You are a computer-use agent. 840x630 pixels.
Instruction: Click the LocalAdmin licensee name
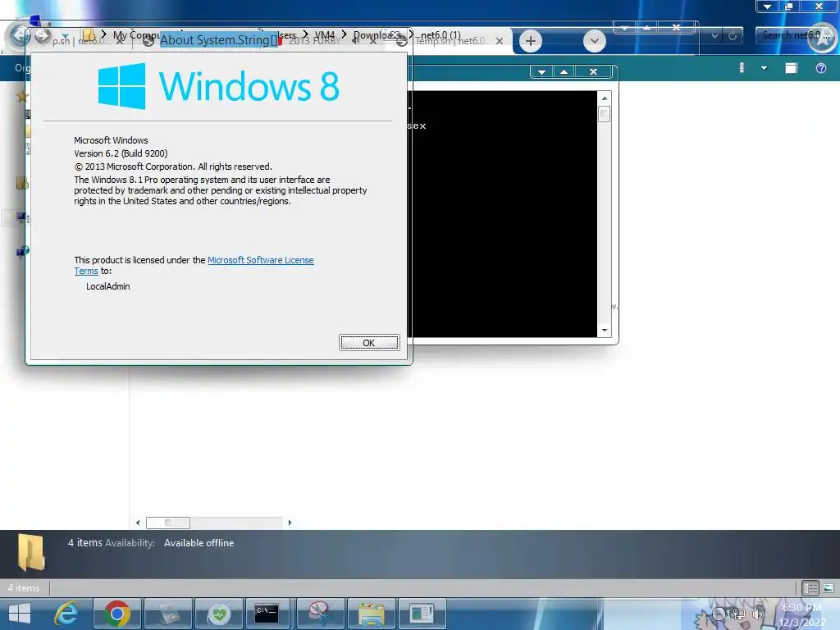(107, 286)
